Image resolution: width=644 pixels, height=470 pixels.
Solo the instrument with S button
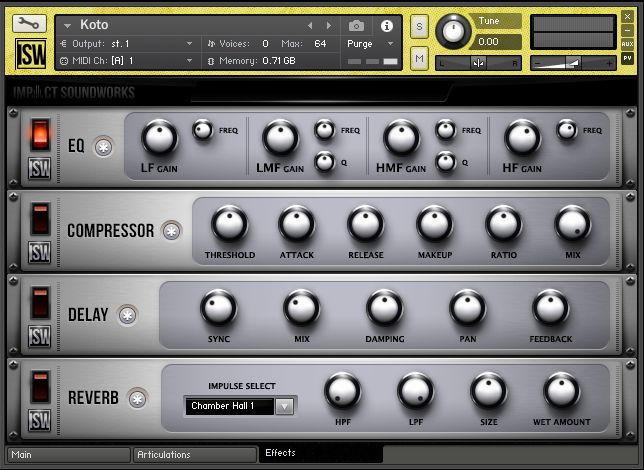coord(419,27)
